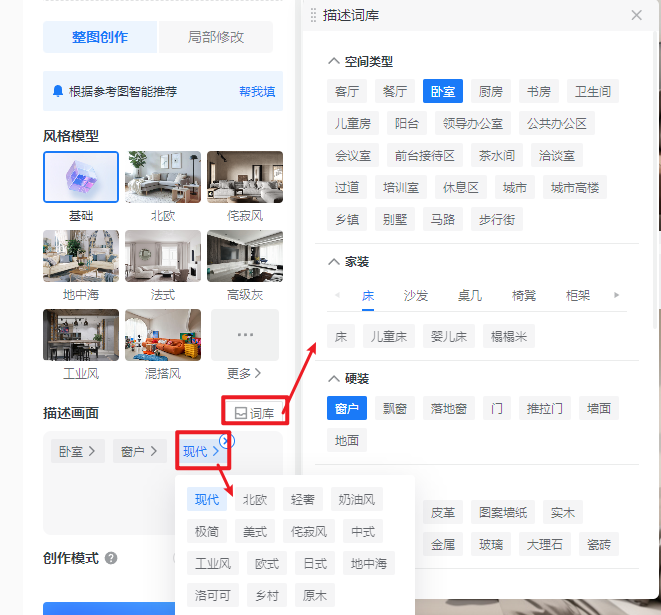This screenshot has height=615, width=661.
Task: Collapse the 家装 section
Action: point(333,262)
